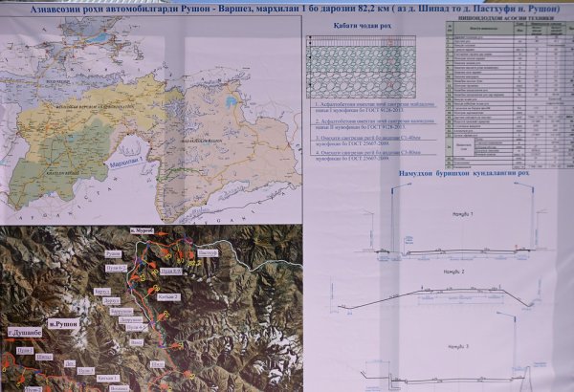
Task: Click the road pavement layers diagram
Action: (361, 67)
